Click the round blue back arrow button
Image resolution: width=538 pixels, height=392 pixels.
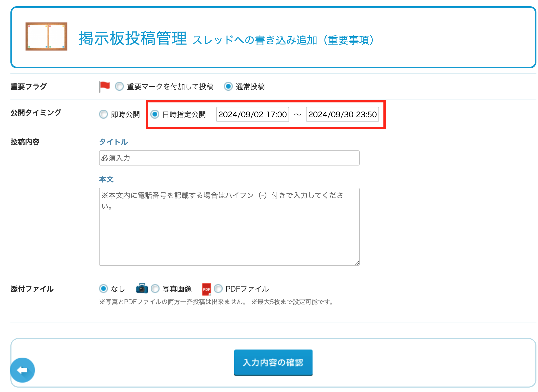tap(22, 370)
